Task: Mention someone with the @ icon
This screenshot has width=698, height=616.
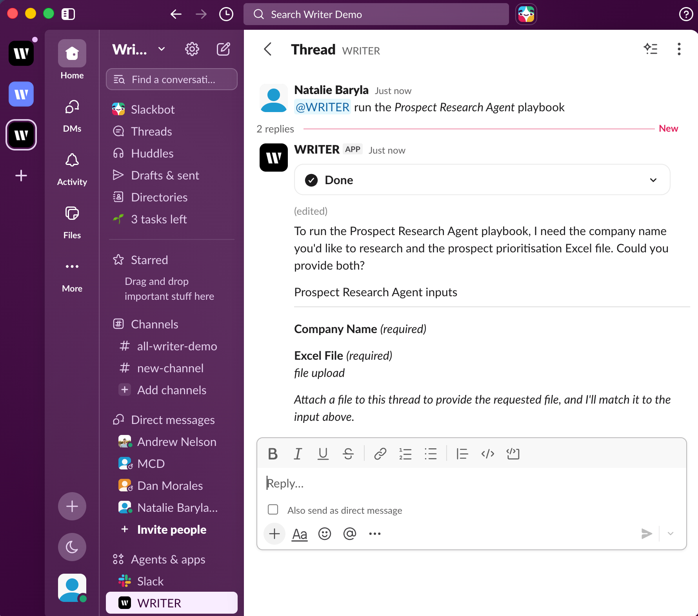Action: tap(350, 534)
